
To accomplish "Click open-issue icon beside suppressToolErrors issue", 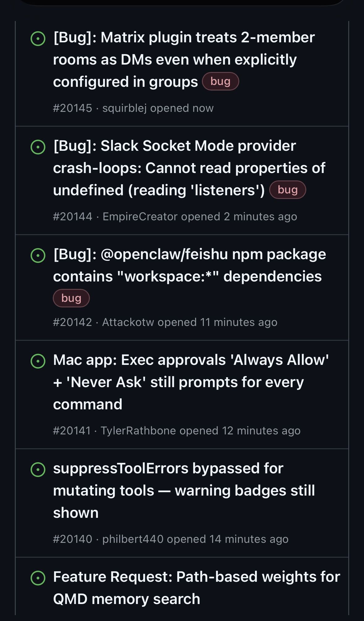I will tap(38, 470).
